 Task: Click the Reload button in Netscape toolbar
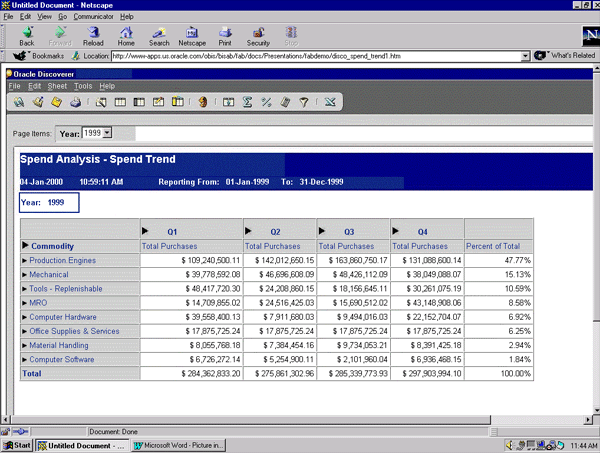click(x=93, y=36)
